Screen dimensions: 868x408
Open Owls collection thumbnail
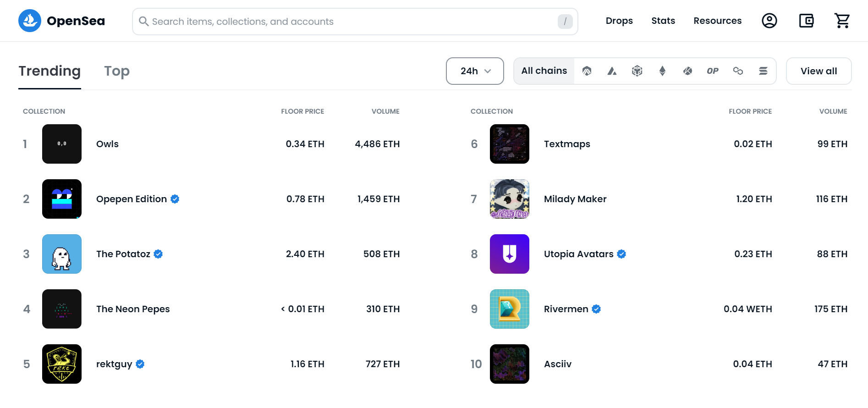62,144
